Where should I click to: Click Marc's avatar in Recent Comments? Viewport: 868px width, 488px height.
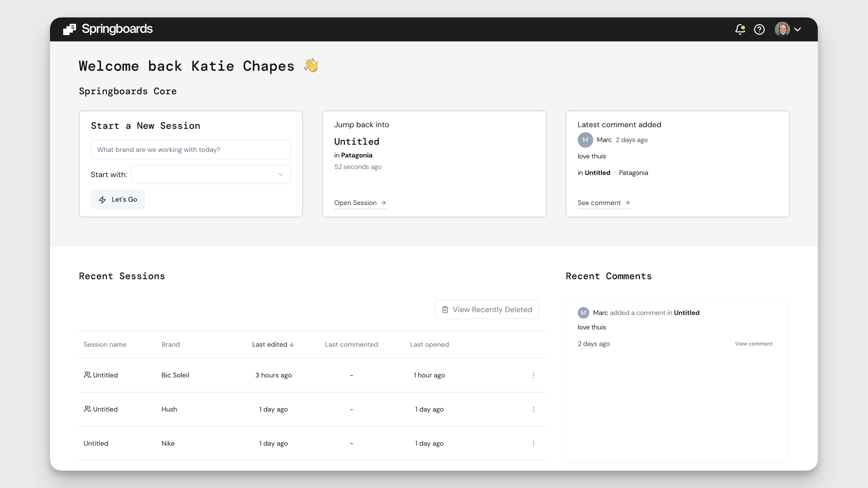pos(583,313)
